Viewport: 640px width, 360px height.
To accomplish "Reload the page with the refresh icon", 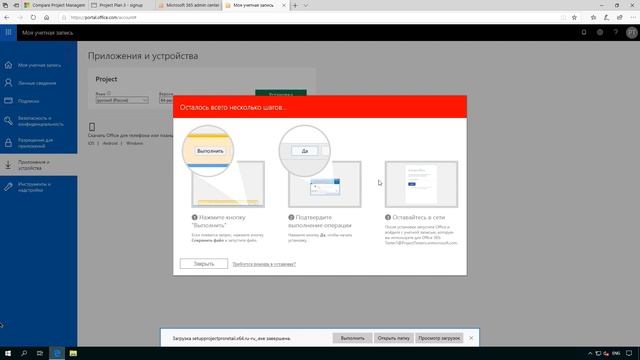I will tap(33, 18).
